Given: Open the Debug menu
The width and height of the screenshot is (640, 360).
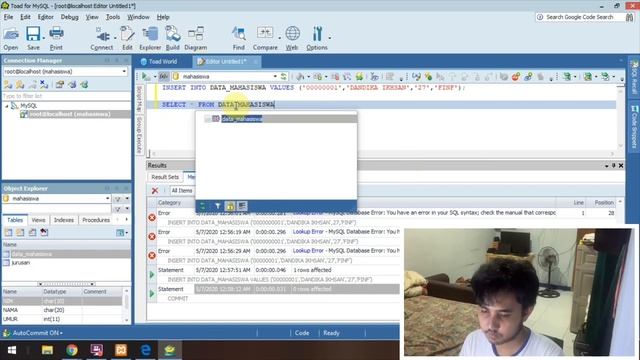Looking at the screenshot, I should (x=69, y=17).
